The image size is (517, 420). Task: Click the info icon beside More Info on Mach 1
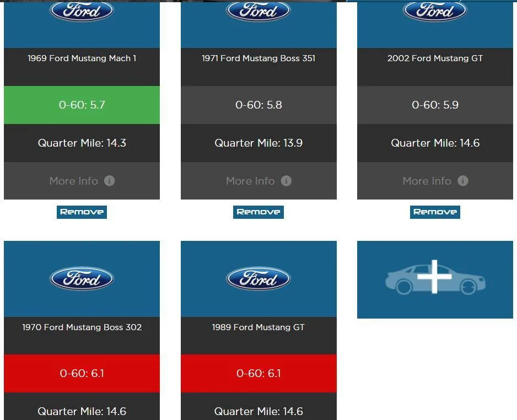pos(109,181)
